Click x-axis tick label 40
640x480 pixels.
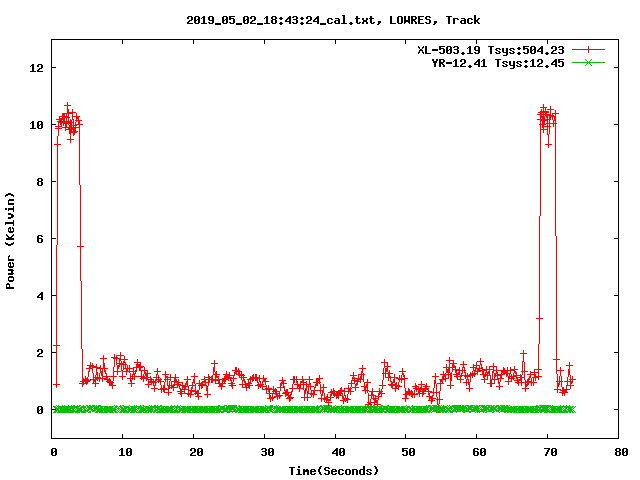point(338,452)
